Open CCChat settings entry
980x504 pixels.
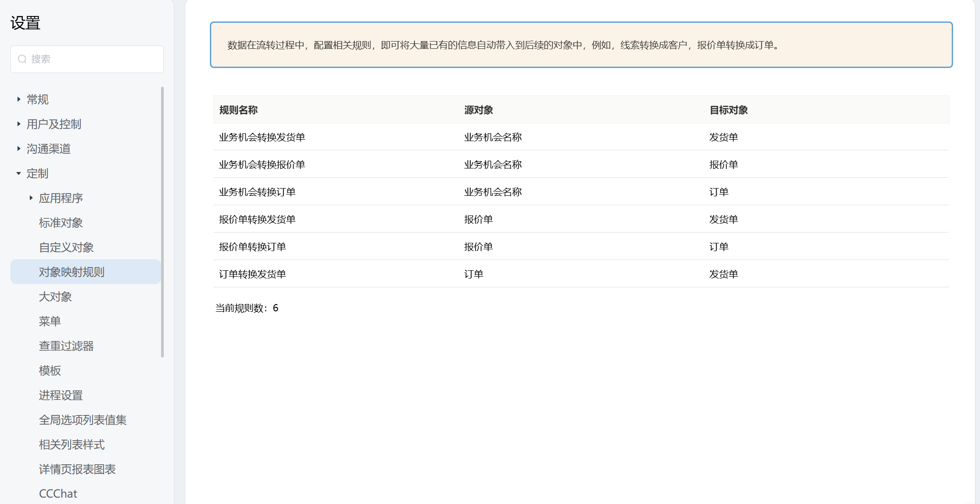coord(58,493)
